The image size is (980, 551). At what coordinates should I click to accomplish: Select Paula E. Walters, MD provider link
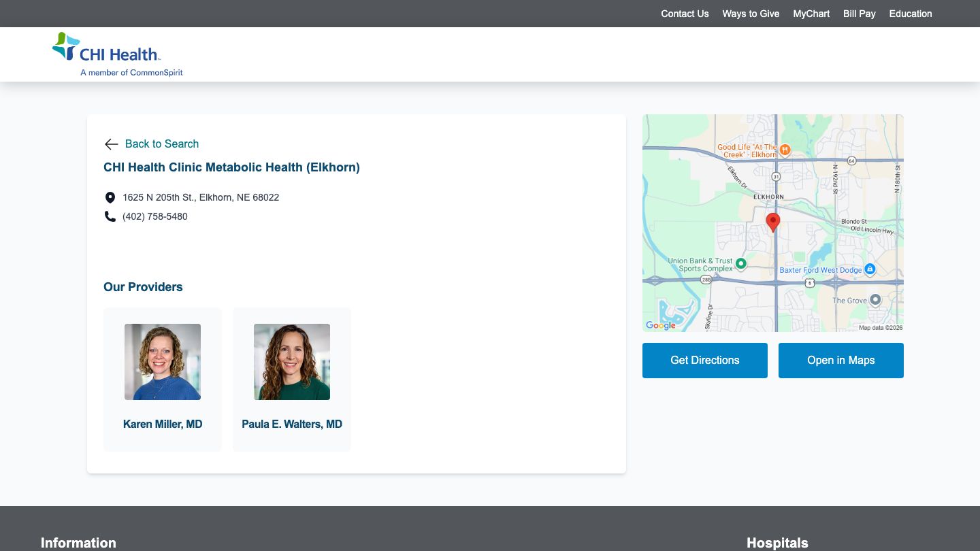(x=292, y=424)
